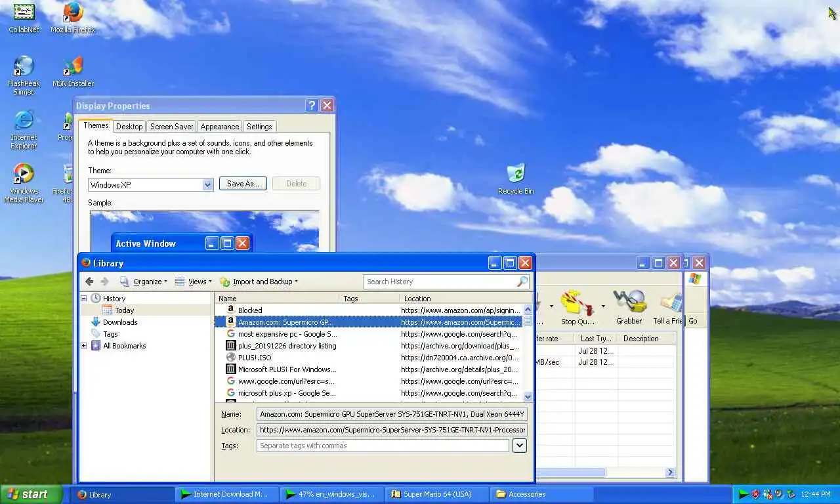Viewport: 840px width, 504px height.
Task: Click the Display Properties help question mark
Action: pyautogui.click(x=312, y=106)
